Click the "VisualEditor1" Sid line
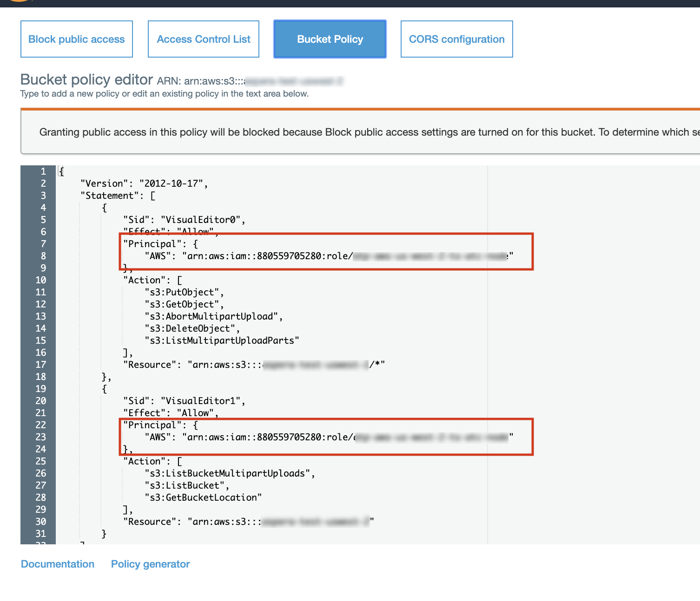Screen dimensions: 700x601 (184, 401)
